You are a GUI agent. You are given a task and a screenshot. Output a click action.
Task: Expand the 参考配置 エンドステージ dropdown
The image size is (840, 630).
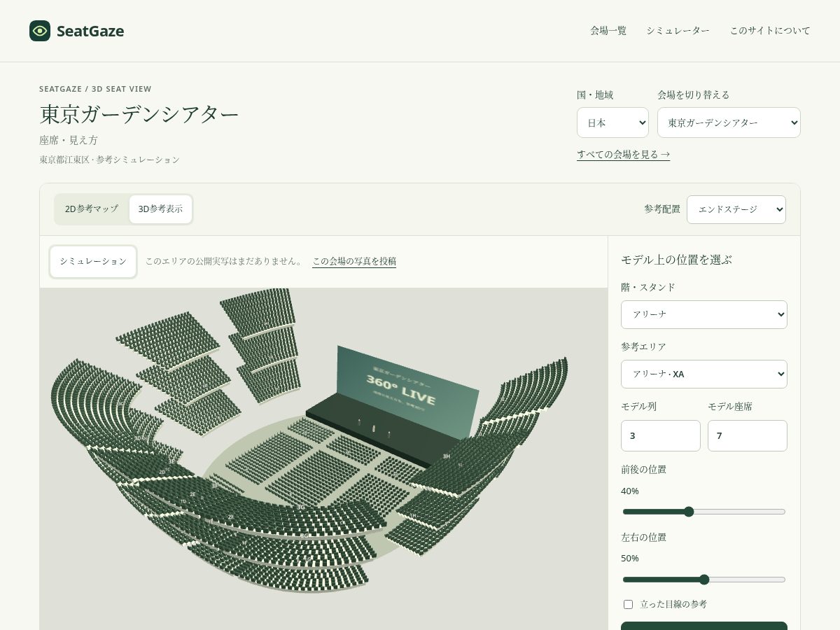(x=736, y=209)
